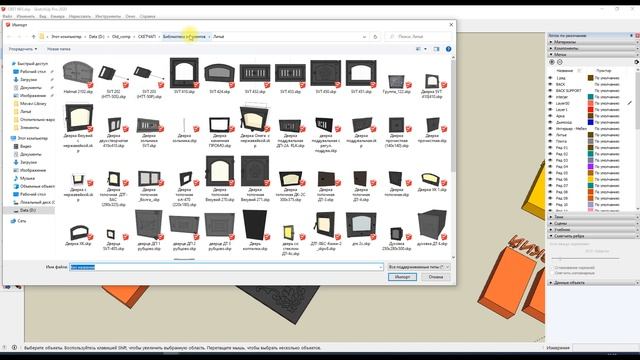Click the file name input field
Screen dimensions: 640x360
tap(226, 267)
